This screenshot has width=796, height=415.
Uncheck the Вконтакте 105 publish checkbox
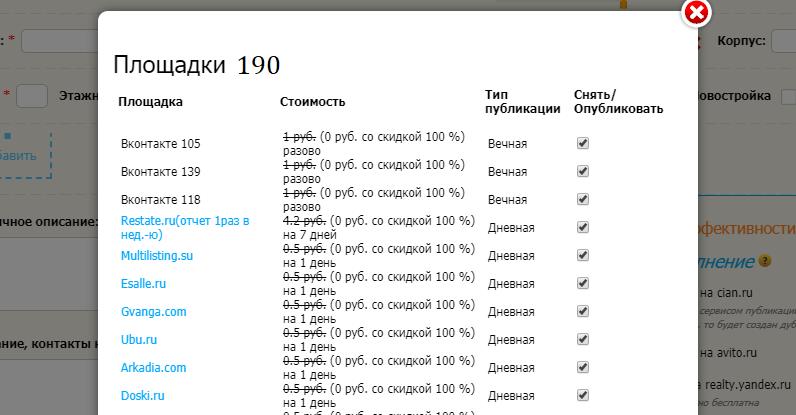pos(583,144)
